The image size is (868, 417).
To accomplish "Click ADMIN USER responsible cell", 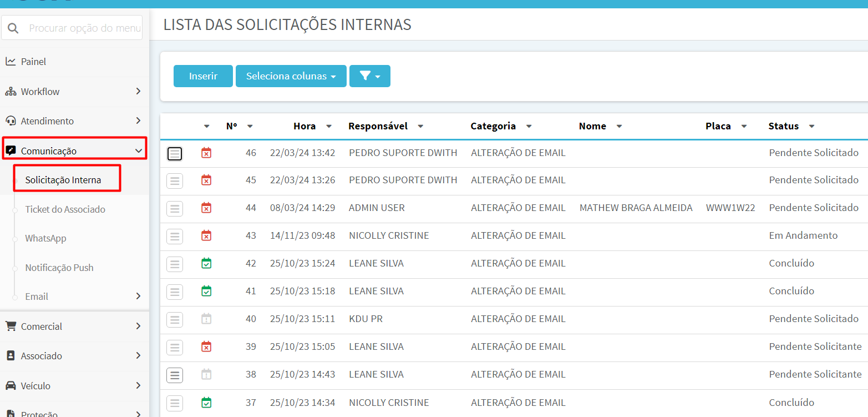I will point(377,208).
